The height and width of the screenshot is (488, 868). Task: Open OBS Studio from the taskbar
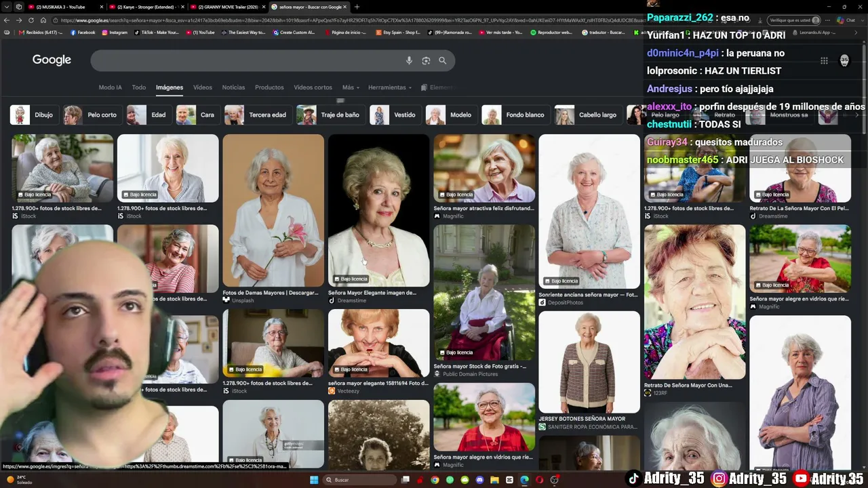tap(554, 480)
